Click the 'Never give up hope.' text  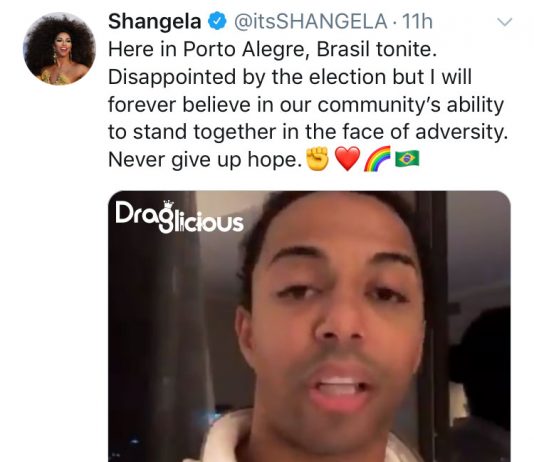point(205,159)
